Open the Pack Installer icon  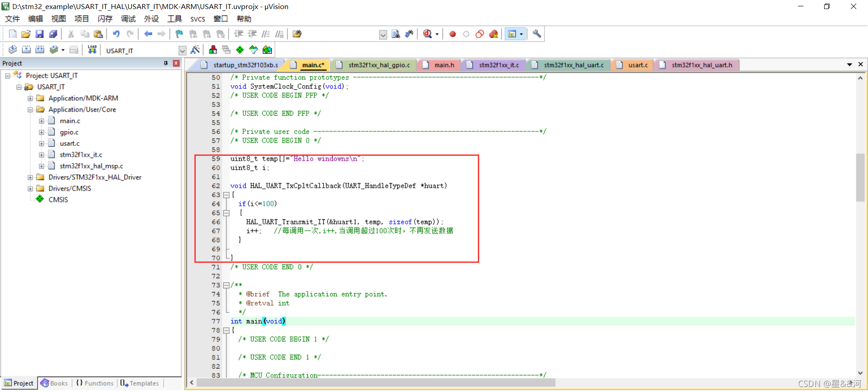pyautogui.click(x=268, y=50)
